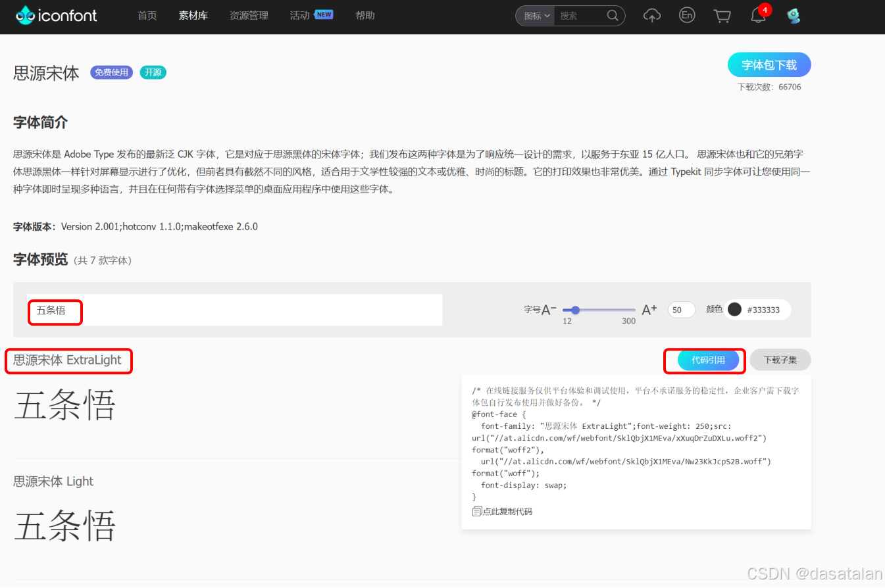Click the 思源宋体 Light heading
Viewport: 885px width, 588px height.
[53, 481]
